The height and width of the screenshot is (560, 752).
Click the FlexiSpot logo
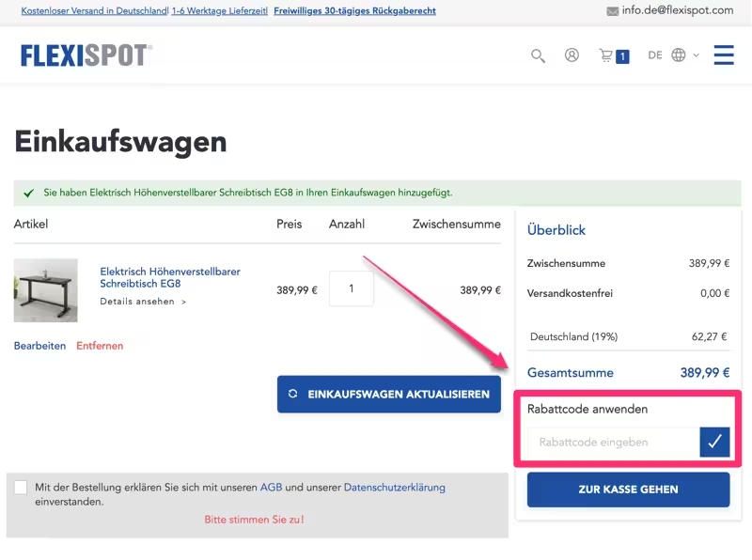86,55
